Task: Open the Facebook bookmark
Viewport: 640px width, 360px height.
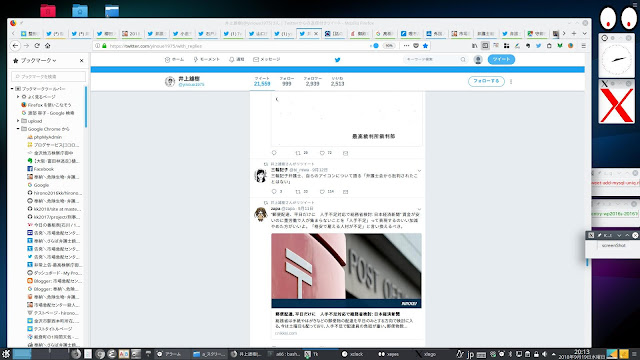Action: [40, 169]
